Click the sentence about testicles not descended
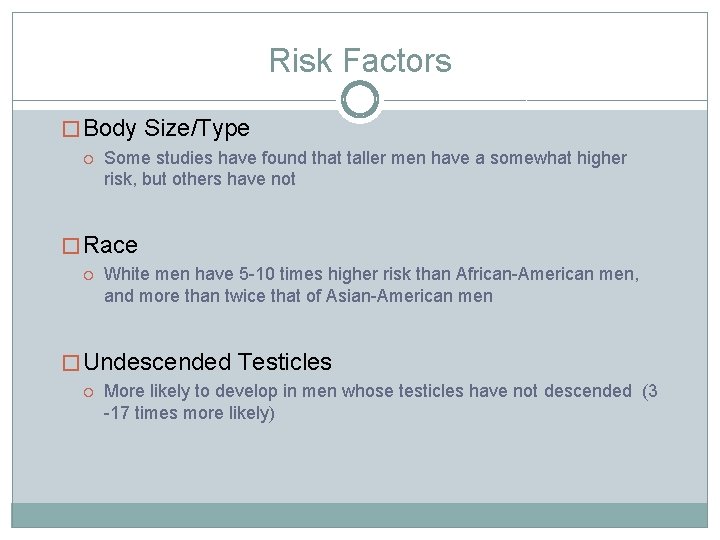The image size is (720, 540). [x=381, y=391]
